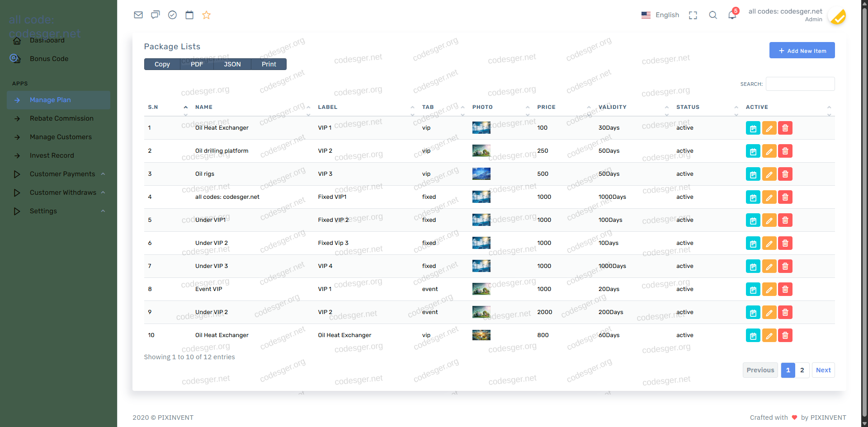Click the search magnifier icon in header
Image resolution: width=868 pixels, height=427 pixels.
tap(713, 15)
